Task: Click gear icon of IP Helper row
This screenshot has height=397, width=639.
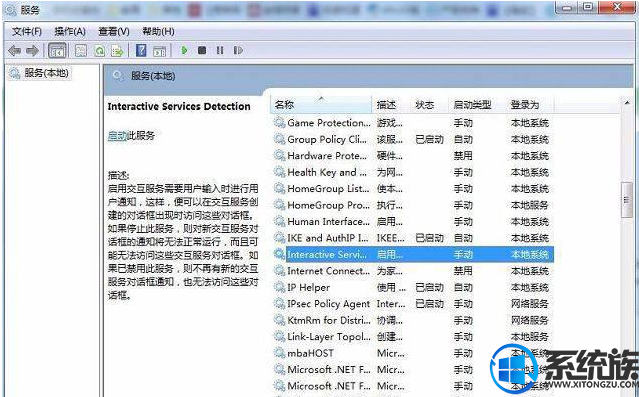Action: coord(280,287)
